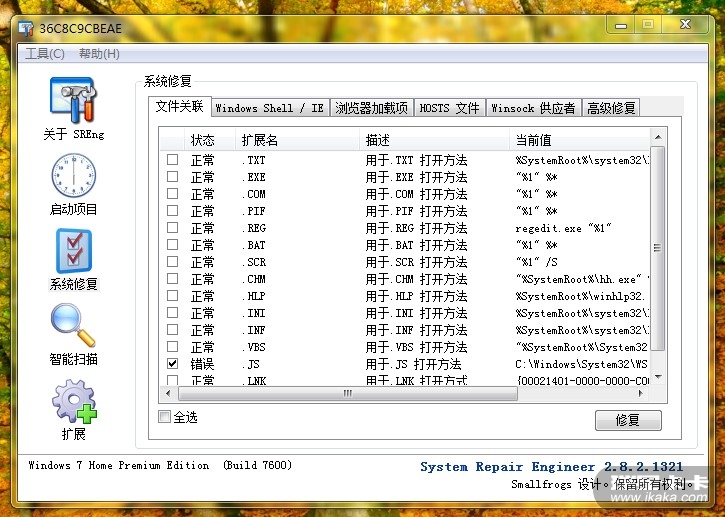Click the vertical scrollbar down arrow
The width and height of the screenshot is (725, 517).
click(x=658, y=377)
